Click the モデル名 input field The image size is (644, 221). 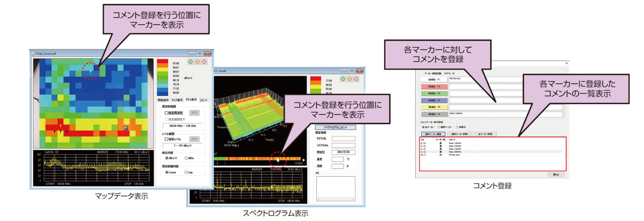pyautogui.click(x=343, y=139)
